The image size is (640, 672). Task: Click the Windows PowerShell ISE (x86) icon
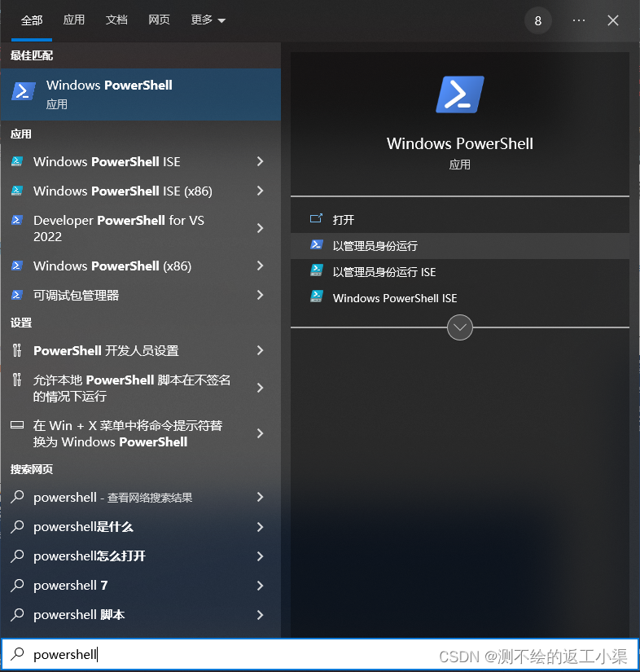tap(17, 191)
